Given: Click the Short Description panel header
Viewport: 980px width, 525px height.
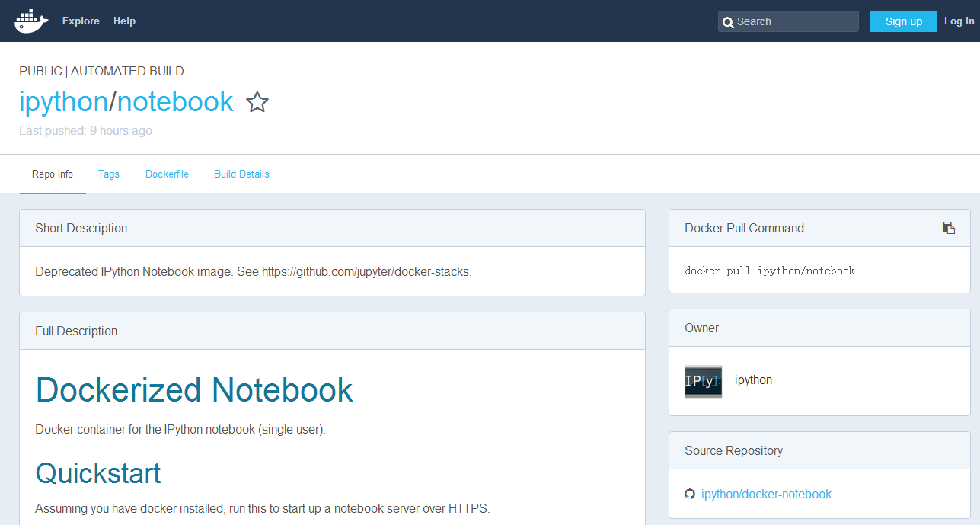Looking at the screenshot, I should [332, 228].
